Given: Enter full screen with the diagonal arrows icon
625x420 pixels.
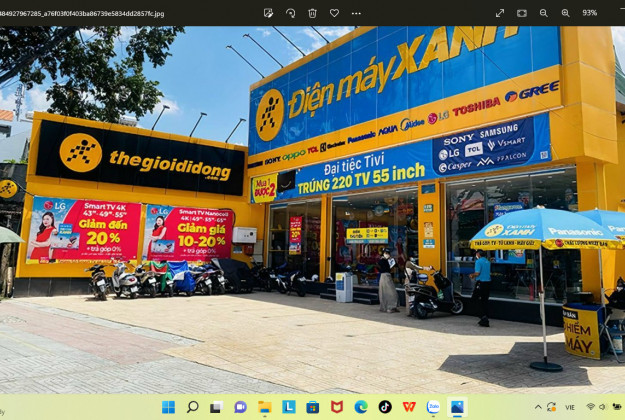Looking at the screenshot, I should click(x=500, y=13).
